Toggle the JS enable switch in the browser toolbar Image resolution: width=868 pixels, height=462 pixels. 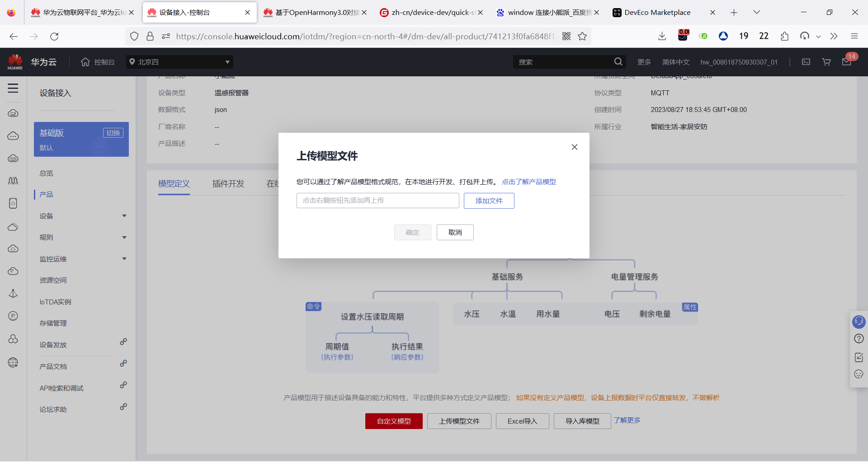pos(703,36)
